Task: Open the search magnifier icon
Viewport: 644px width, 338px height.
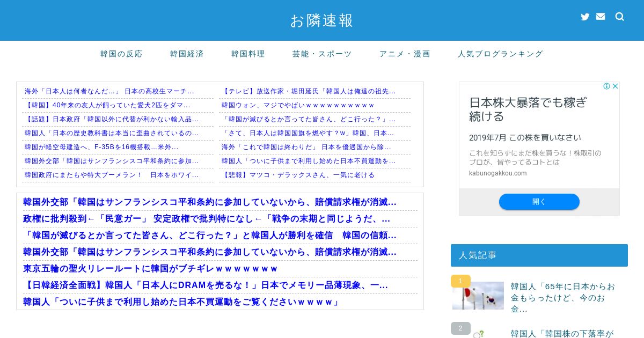Action: (x=620, y=17)
